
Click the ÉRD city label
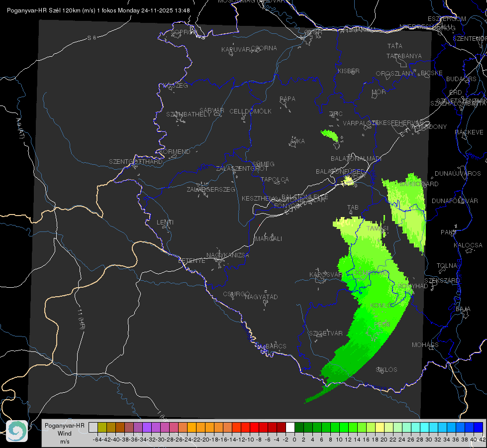coord(456,93)
